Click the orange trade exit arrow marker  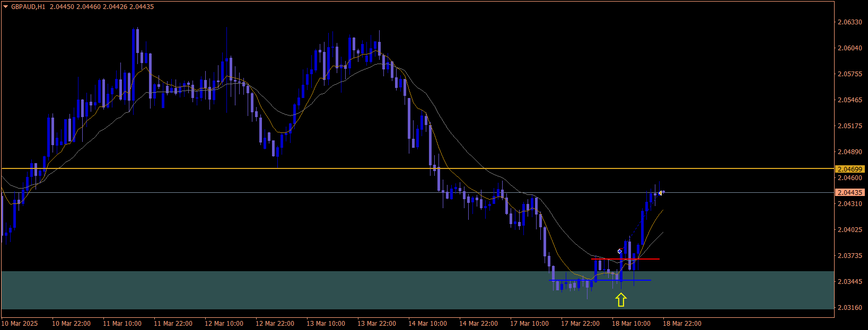(x=660, y=193)
